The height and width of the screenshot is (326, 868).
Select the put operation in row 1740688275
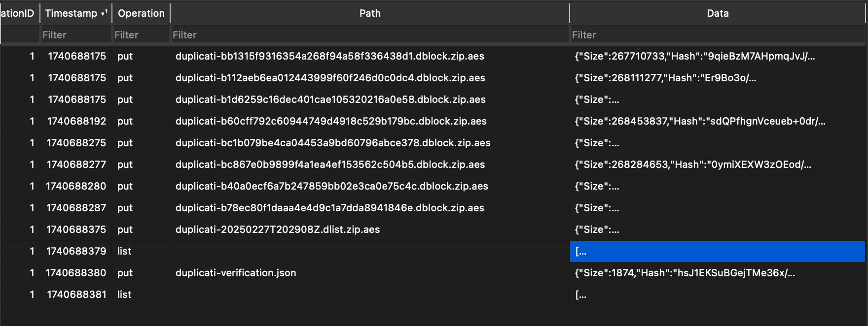click(125, 143)
